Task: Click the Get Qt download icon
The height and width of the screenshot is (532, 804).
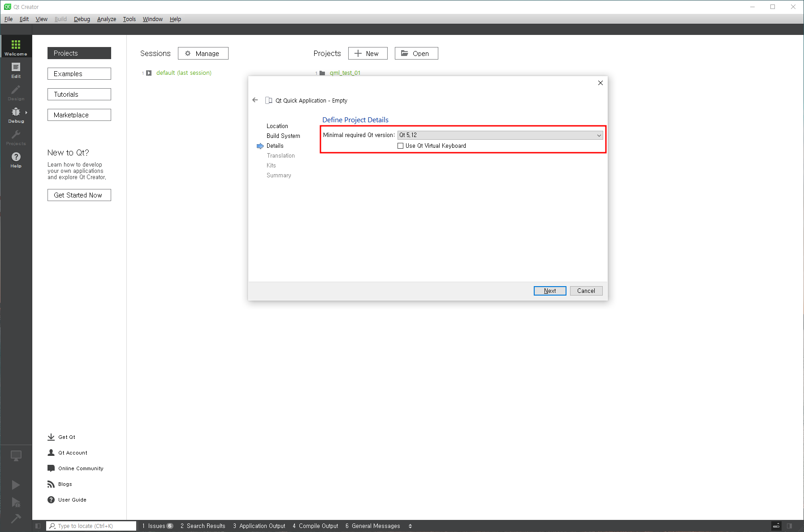Action: [51, 437]
